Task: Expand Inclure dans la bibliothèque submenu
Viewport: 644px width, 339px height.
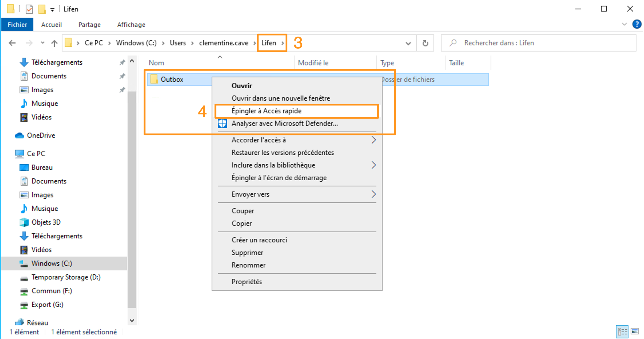Action: 297,165
